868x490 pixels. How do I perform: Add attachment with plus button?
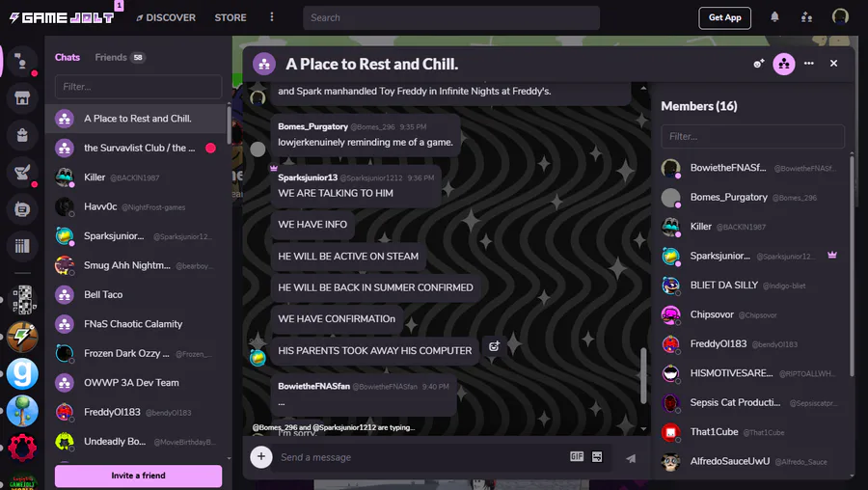pos(261,457)
